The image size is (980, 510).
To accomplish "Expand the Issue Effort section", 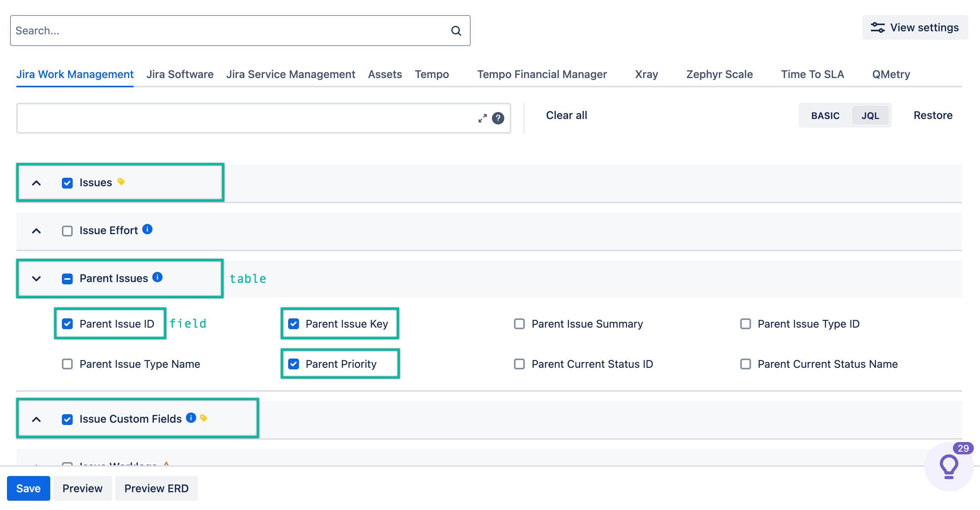I will pyautogui.click(x=36, y=230).
